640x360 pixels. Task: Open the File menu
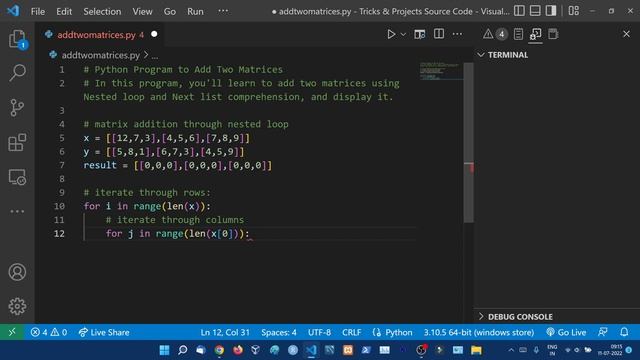click(38, 11)
